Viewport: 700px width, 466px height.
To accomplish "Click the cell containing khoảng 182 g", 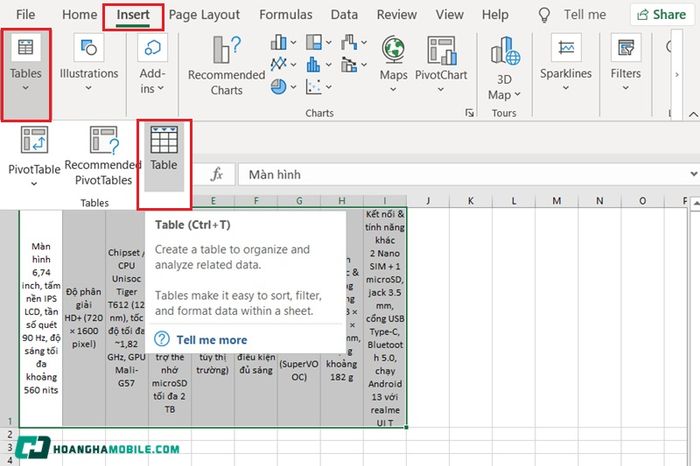I will pos(342,370).
